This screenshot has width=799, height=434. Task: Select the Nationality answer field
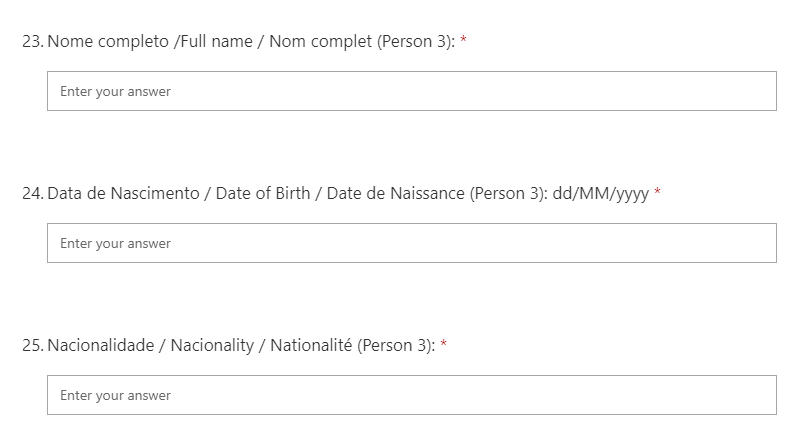411,395
